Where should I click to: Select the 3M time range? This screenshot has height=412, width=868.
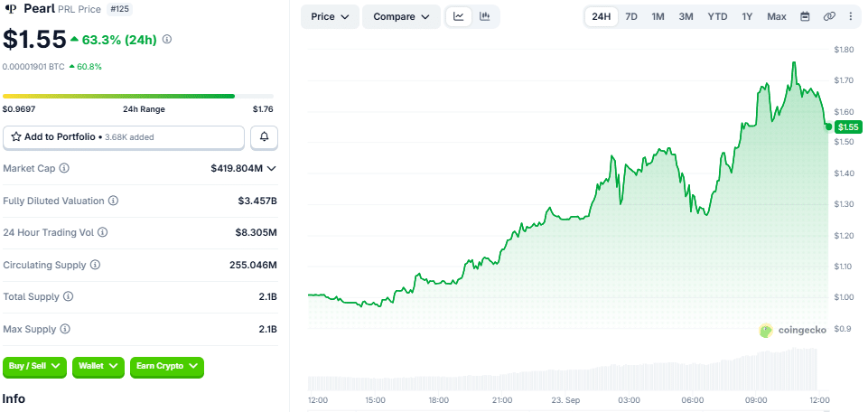pyautogui.click(x=686, y=16)
